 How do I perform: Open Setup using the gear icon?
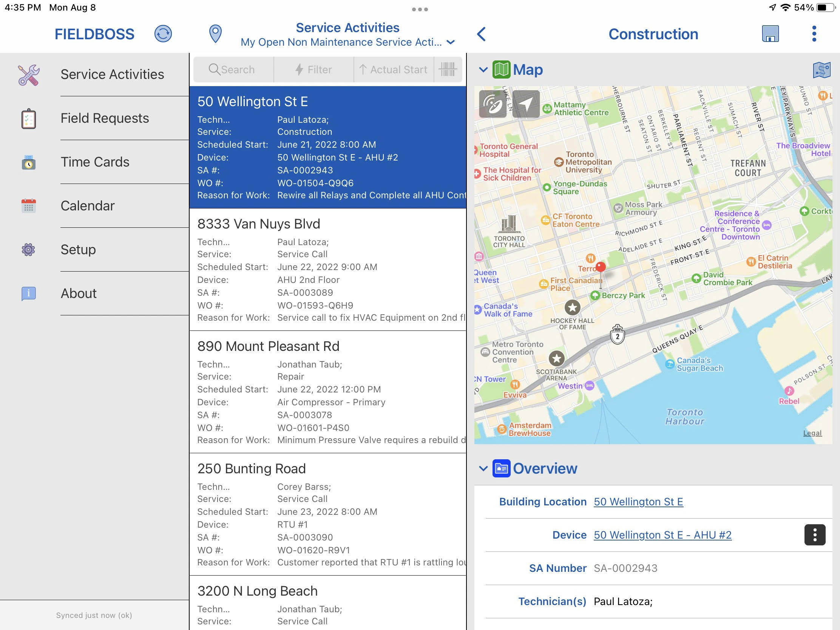[28, 250]
